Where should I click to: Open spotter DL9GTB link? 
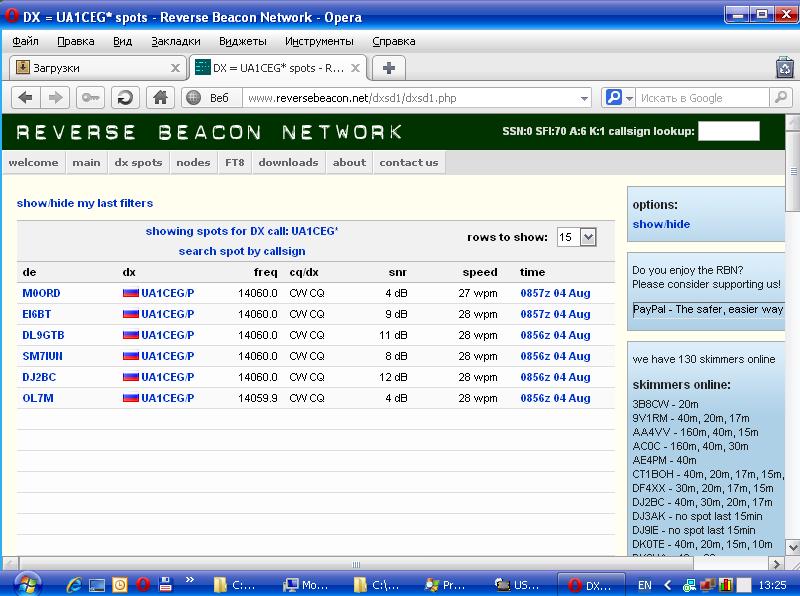[43, 335]
